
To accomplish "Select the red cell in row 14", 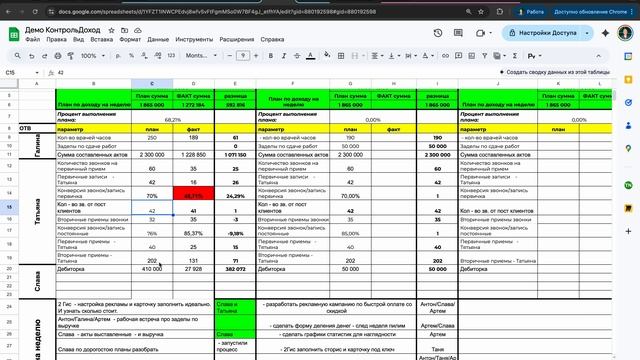I will click(193, 193).
